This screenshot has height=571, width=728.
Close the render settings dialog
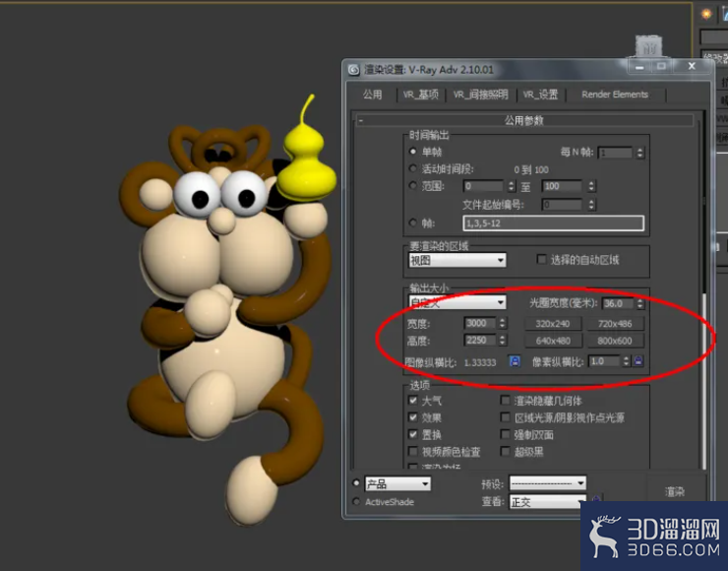(692, 66)
